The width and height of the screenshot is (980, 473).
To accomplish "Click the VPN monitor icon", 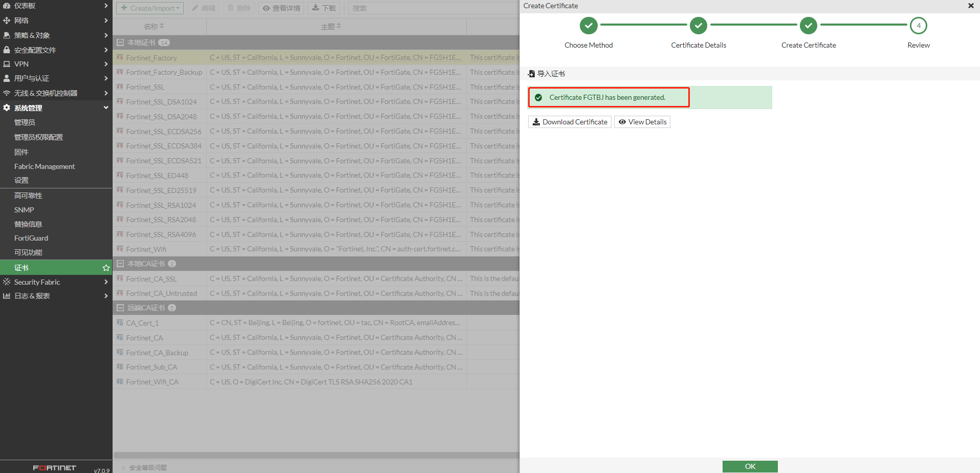I will [x=7, y=64].
